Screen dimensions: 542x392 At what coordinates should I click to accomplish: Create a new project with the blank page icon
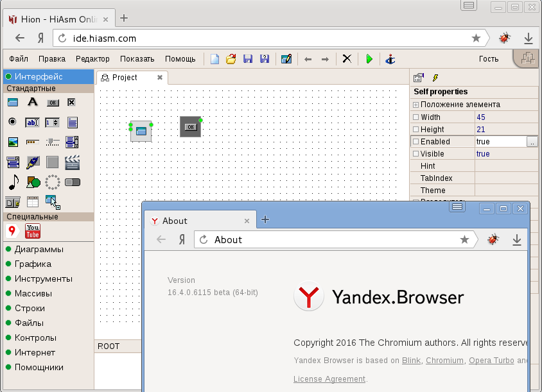coord(214,59)
